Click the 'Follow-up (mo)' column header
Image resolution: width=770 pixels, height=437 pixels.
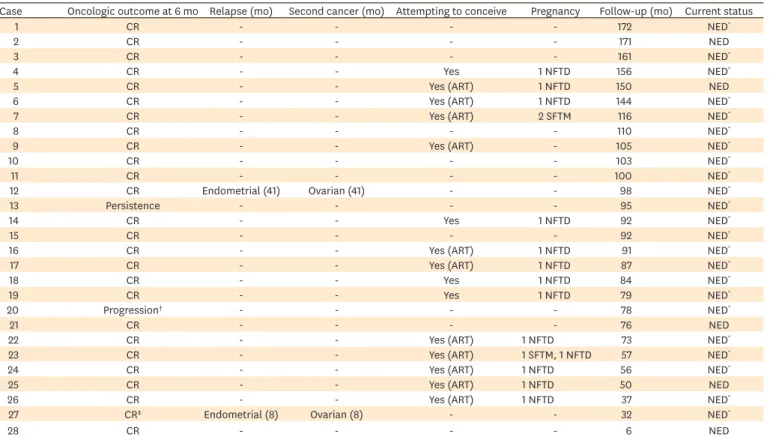coord(635,11)
